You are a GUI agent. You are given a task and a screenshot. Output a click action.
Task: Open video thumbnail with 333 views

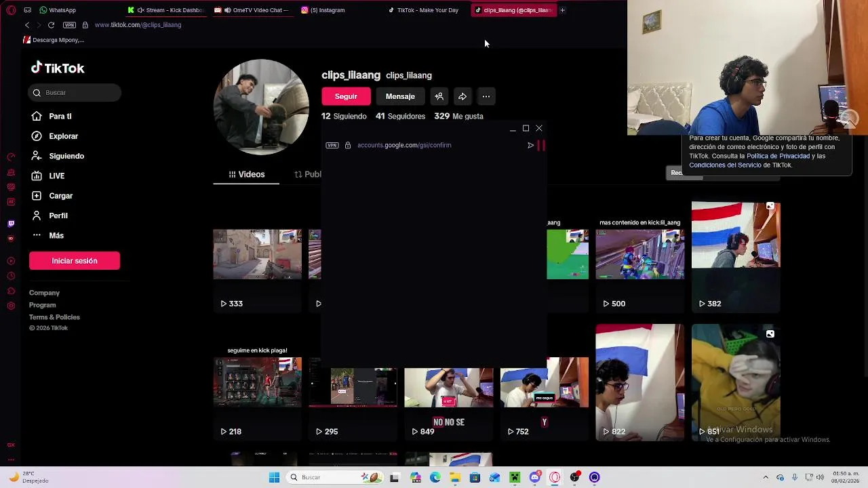tap(258, 254)
